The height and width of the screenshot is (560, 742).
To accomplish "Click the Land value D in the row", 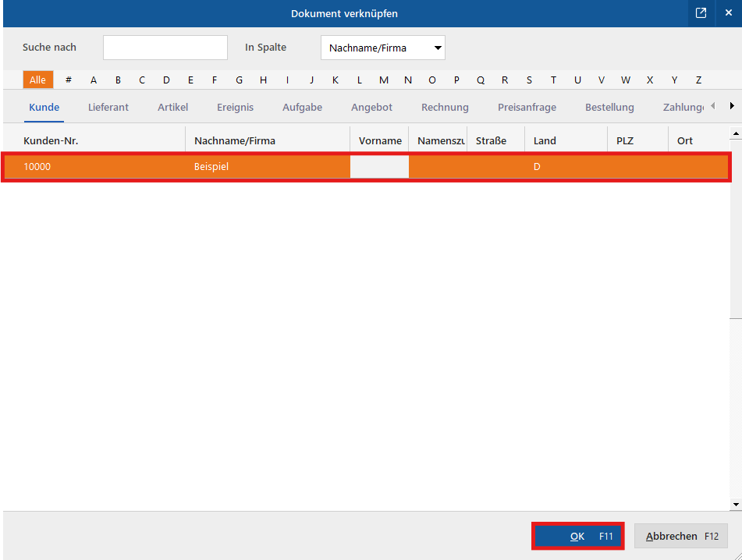I will [x=537, y=166].
